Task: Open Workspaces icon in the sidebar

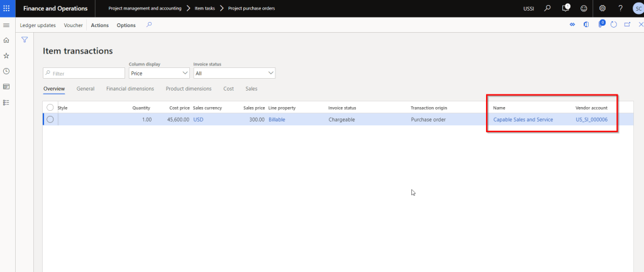Action: coord(6,86)
